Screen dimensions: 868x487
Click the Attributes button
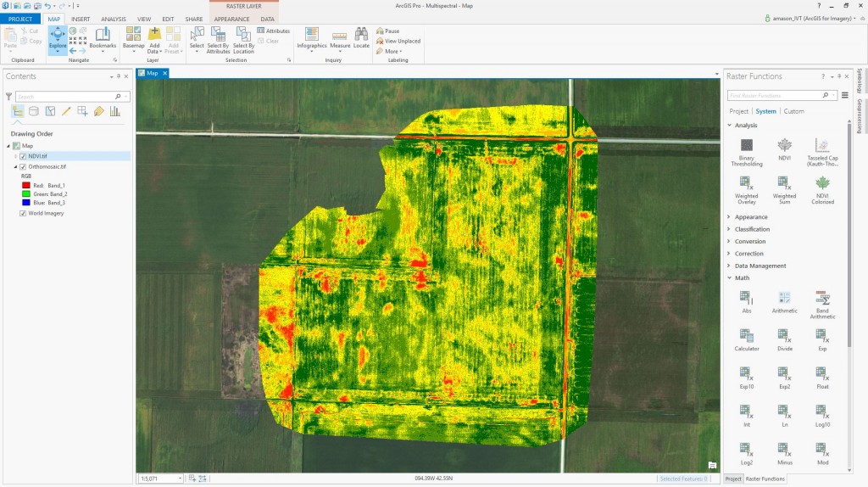point(274,31)
